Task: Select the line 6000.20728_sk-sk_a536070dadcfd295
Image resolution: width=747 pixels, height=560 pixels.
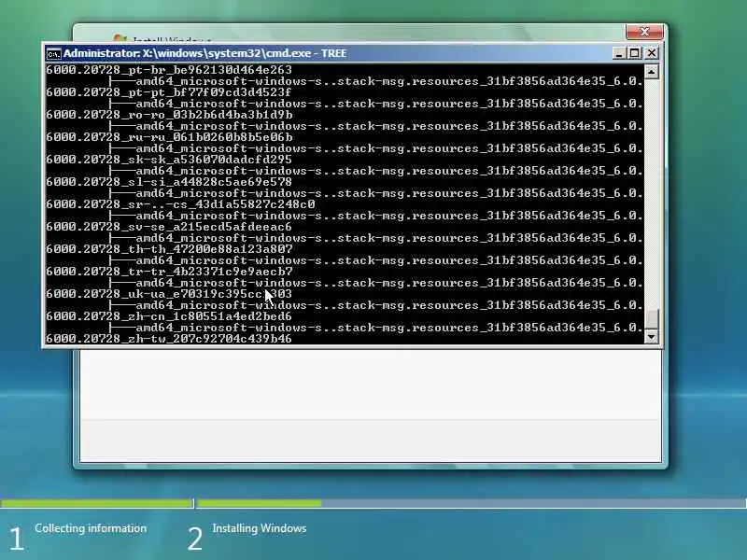Action: pyautogui.click(x=169, y=160)
